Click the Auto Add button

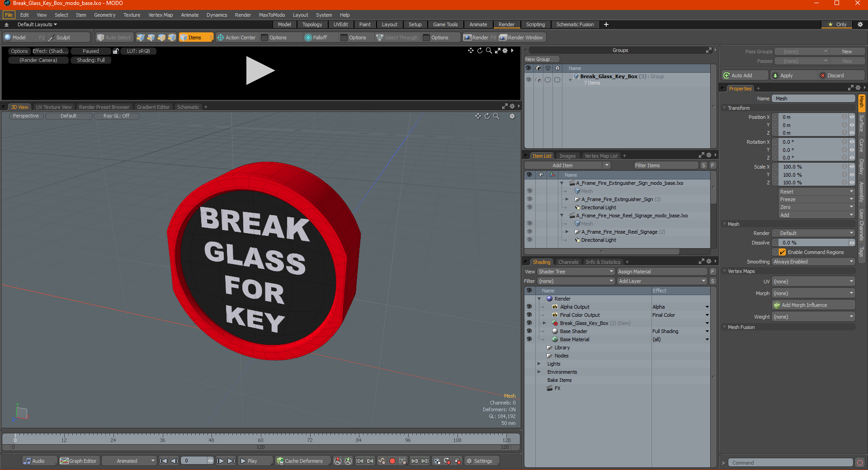coord(745,75)
